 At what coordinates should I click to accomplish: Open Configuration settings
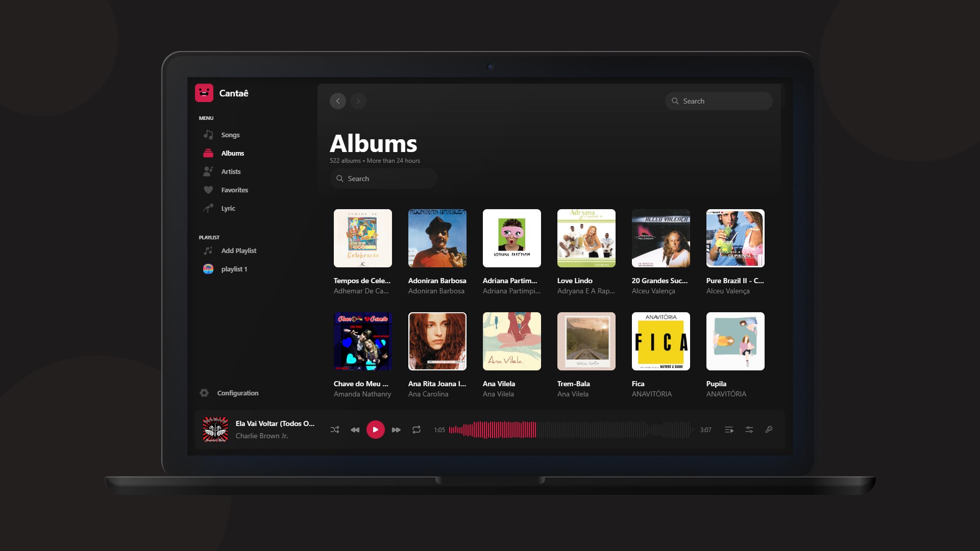(x=237, y=393)
